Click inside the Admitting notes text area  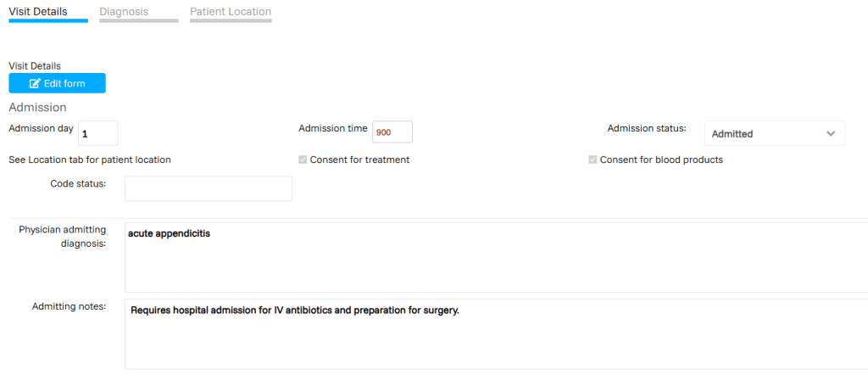pos(495,333)
